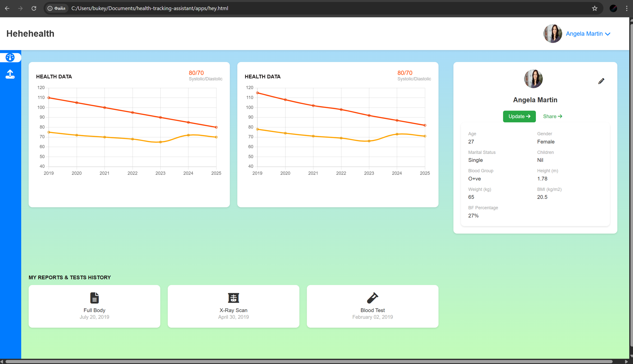Click the upload icon in sidebar
Image resolution: width=633 pixels, height=364 pixels.
point(10,74)
